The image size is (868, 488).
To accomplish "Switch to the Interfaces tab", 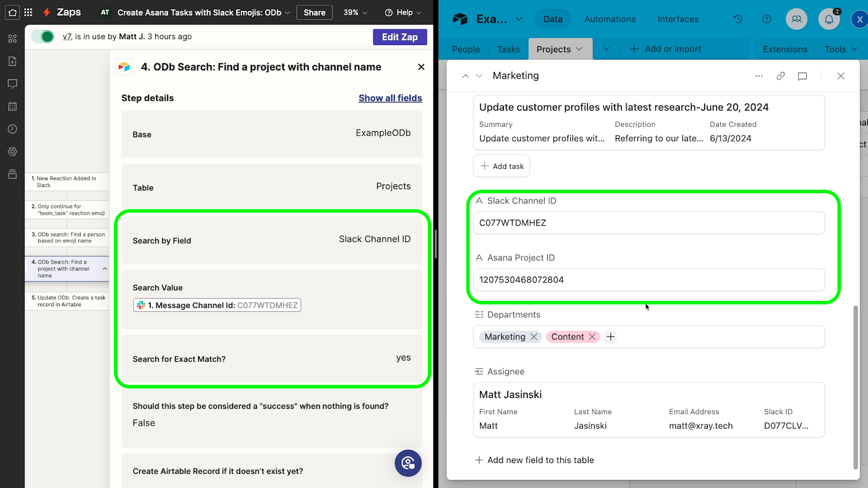I will click(678, 19).
